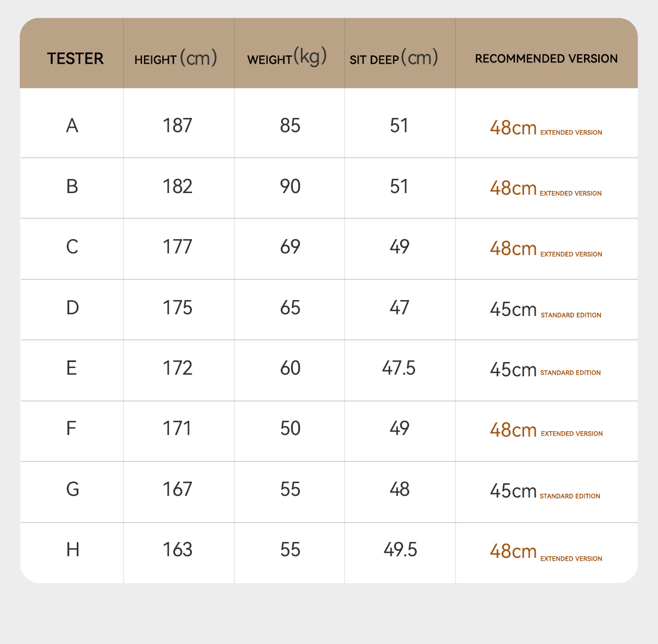The height and width of the screenshot is (644, 658).
Task: Click sit deep value 47 for tester D
Action: (x=400, y=308)
